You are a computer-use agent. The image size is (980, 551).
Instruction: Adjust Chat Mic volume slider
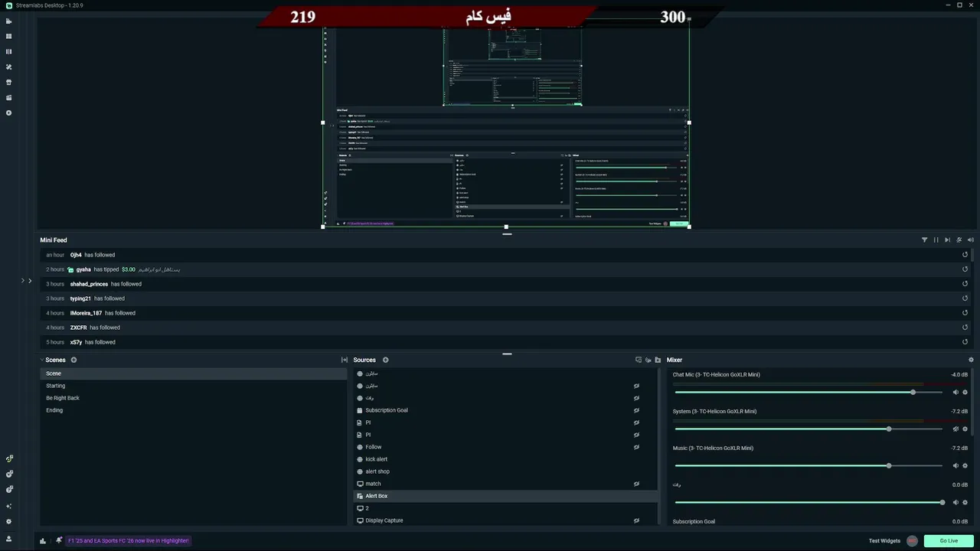tap(808, 393)
